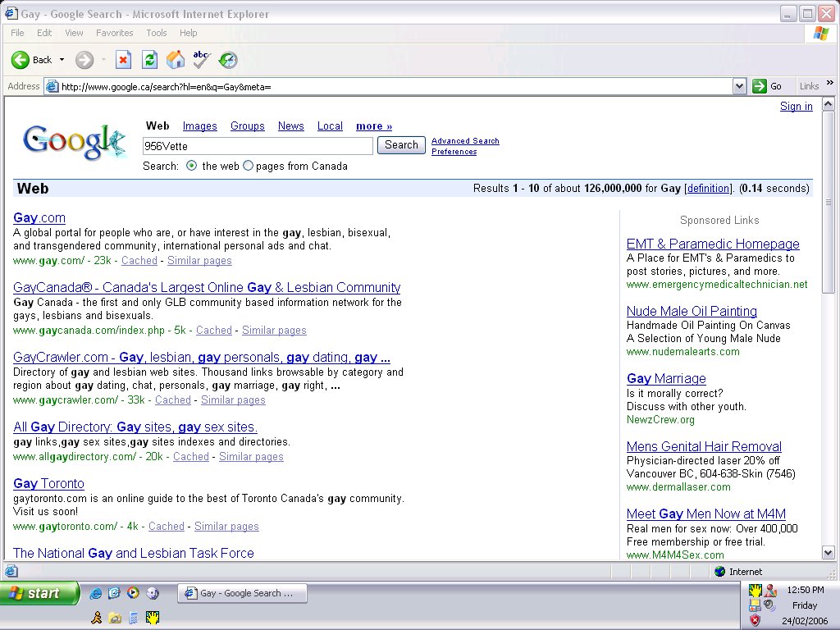Click the CD disc Quick Launch icon

(153, 593)
